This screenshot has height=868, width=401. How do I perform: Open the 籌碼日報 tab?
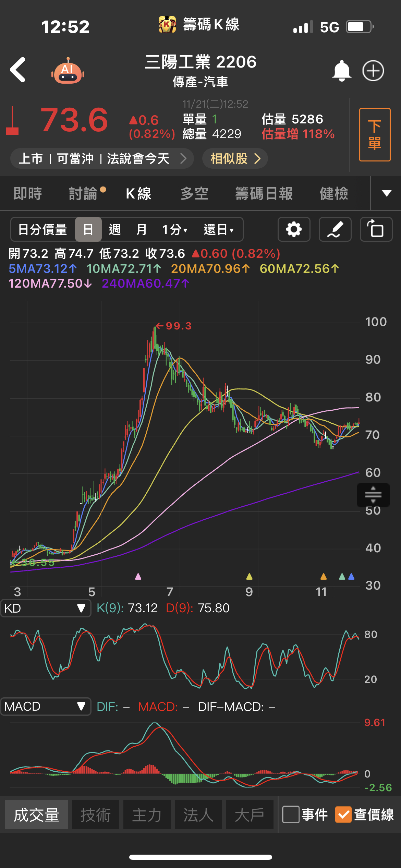pos(264,193)
